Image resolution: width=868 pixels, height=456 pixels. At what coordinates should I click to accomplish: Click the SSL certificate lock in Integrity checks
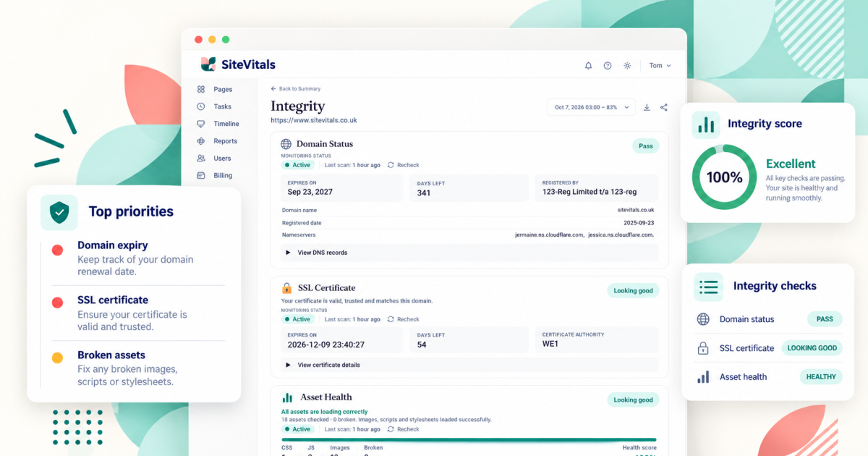click(703, 348)
